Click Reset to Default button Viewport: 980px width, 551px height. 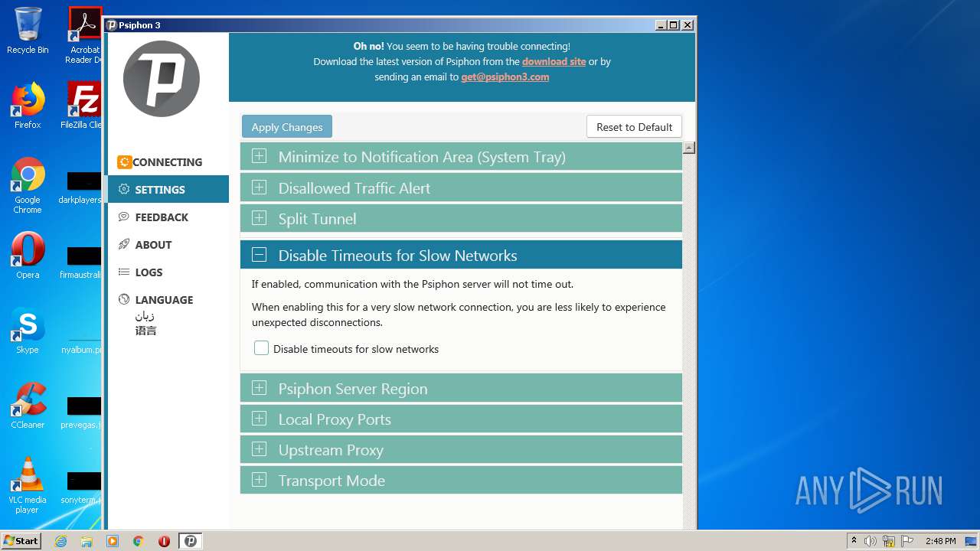(x=634, y=127)
